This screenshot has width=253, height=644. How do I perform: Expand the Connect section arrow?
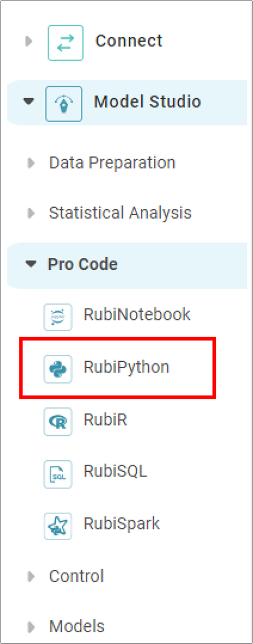pos(29,41)
